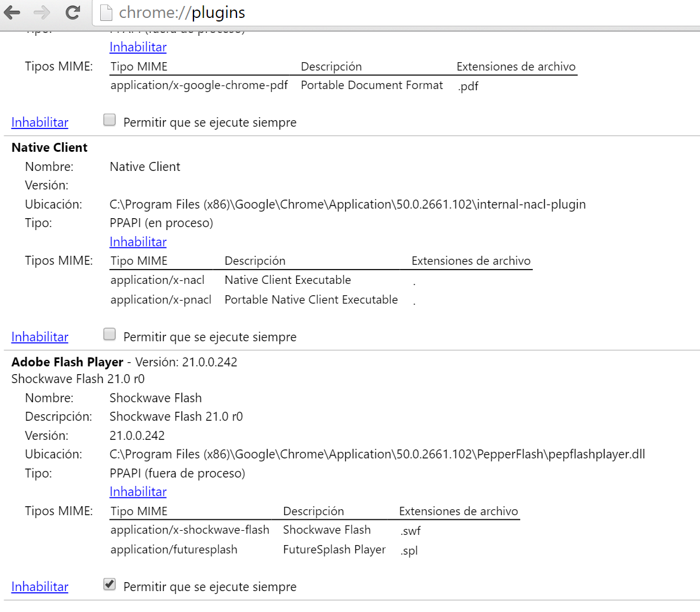Click the '.pdf' file extension cell
This screenshot has height=612, width=700.
coord(468,86)
